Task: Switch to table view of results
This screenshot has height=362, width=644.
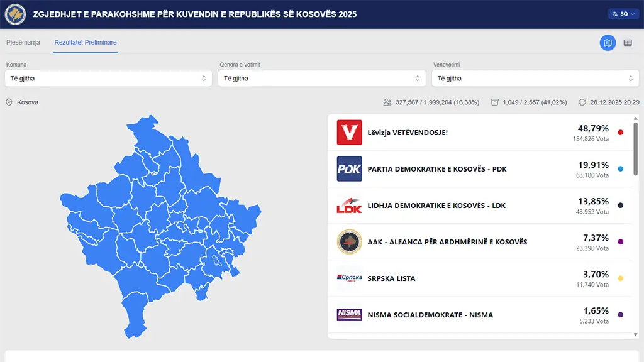Action: coord(627,43)
